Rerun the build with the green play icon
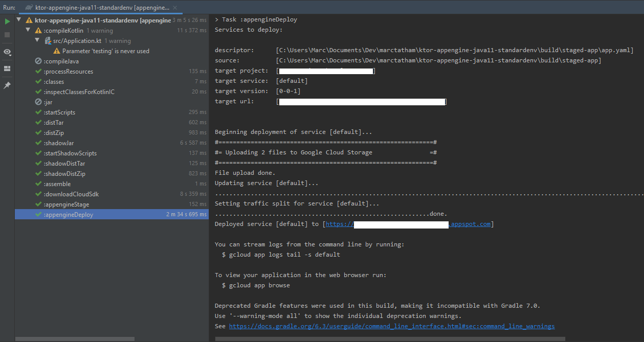This screenshot has height=342, width=644. coord(7,21)
